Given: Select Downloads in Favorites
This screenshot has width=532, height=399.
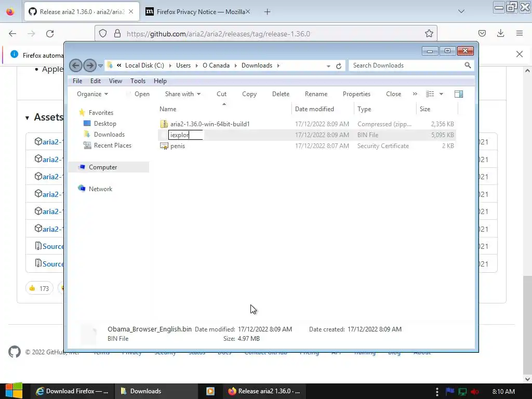Looking at the screenshot, I should coord(109,135).
